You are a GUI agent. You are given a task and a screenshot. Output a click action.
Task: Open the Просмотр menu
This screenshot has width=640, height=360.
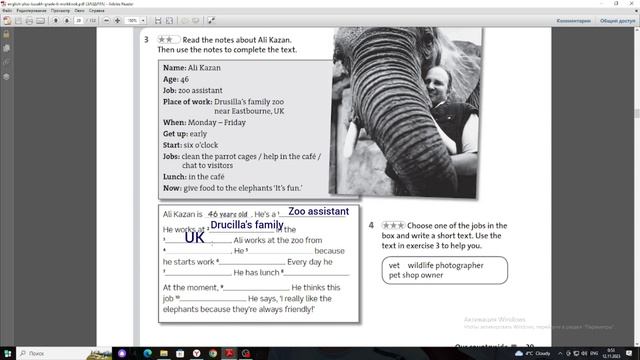(x=60, y=11)
